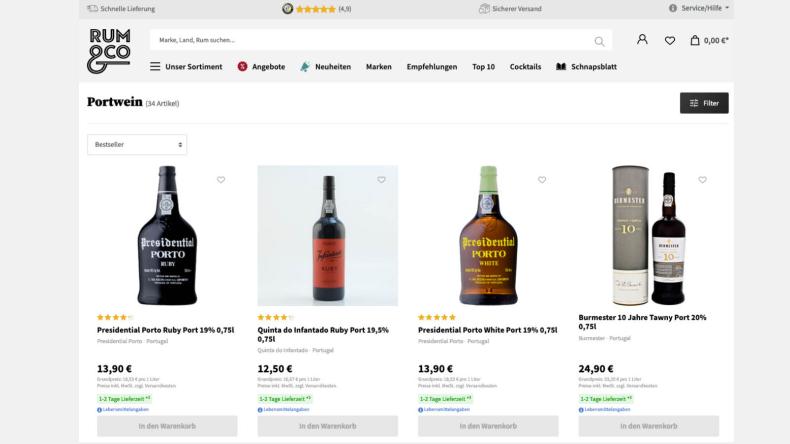The height and width of the screenshot is (444, 790).
Task: Open the Service/Hilfe dropdown
Action: pyautogui.click(x=699, y=8)
